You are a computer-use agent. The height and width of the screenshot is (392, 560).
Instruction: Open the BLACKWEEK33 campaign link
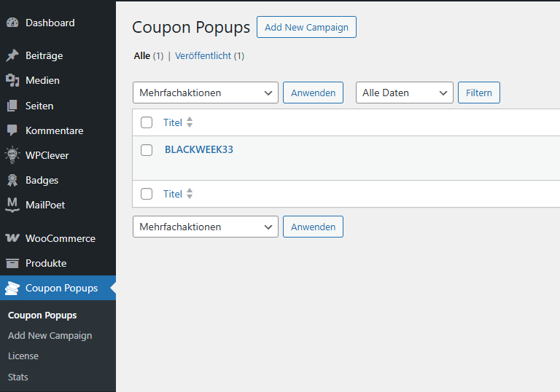coord(199,149)
